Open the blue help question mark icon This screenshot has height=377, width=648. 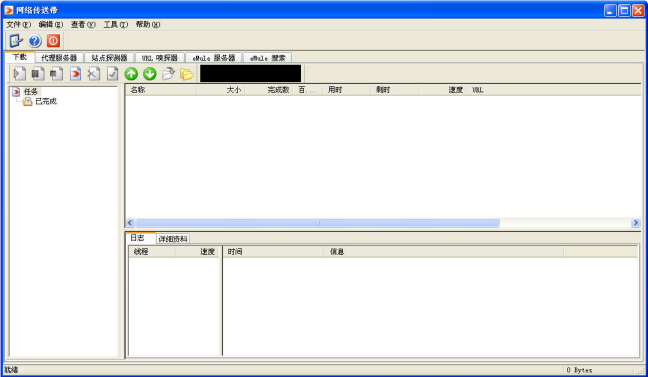35,41
